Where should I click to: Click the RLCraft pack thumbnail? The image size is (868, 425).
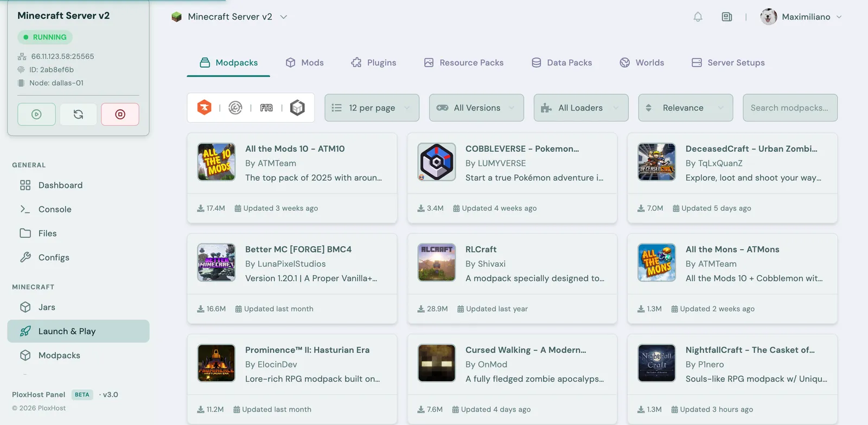click(437, 263)
